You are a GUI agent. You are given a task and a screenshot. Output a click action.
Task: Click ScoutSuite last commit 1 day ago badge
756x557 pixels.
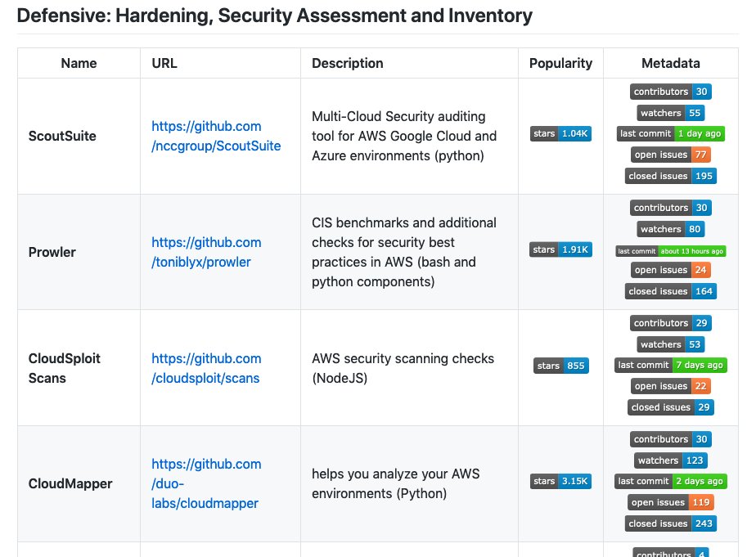pyautogui.click(x=671, y=133)
